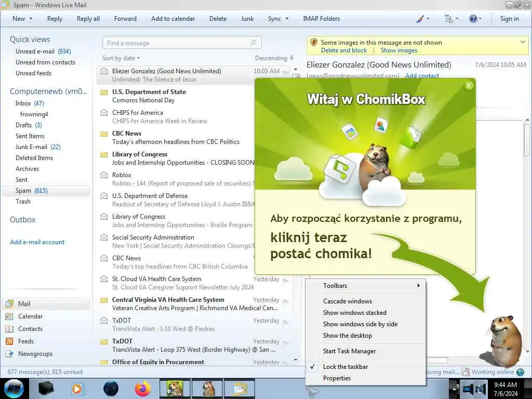
Task: Toggle Descending sort order
Action: pyautogui.click(x=274, y=58)
